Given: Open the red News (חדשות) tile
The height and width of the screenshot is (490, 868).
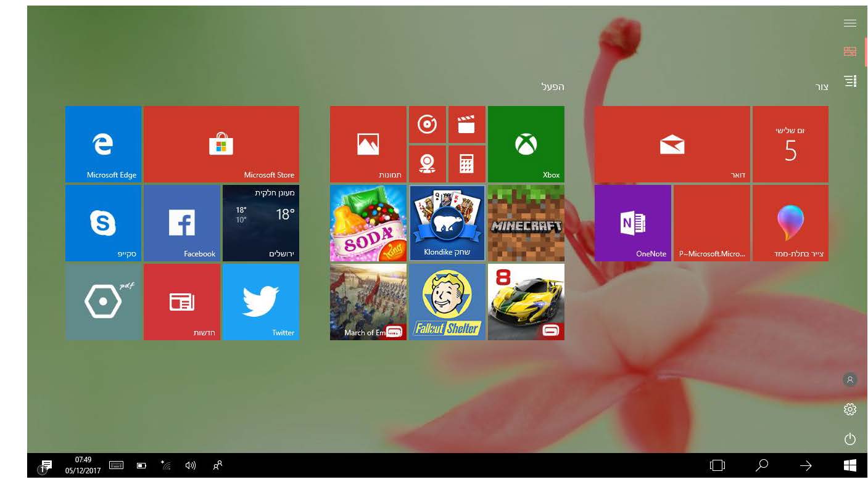Looking at the screenshot, I should click(182, 302).
